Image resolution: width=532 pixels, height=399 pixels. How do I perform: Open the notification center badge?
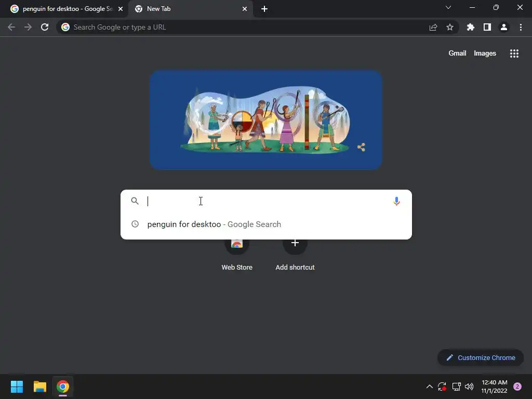click(517, 387)
